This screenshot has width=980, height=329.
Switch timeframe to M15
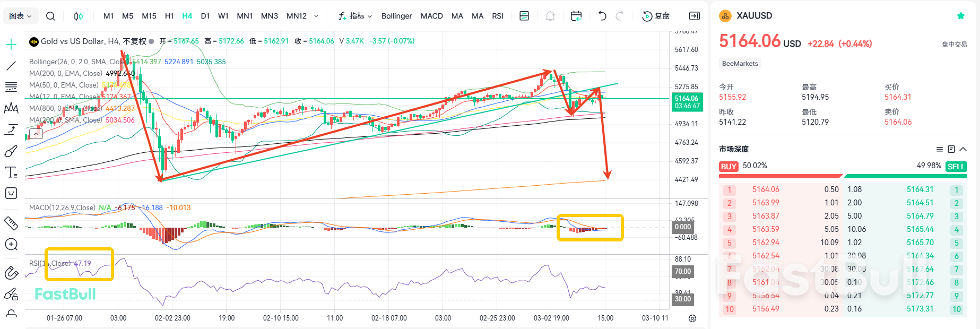[x=149, y=16]
